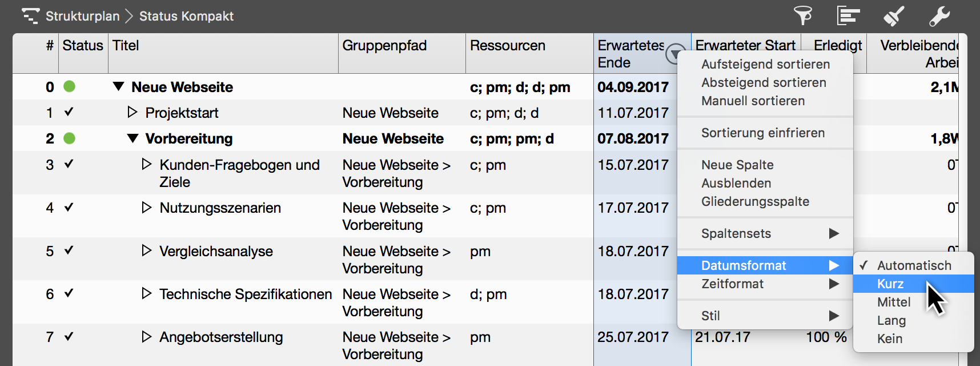Click the filter funnel icon
This screenshot has height=366, width=980.
pos(802,15)
